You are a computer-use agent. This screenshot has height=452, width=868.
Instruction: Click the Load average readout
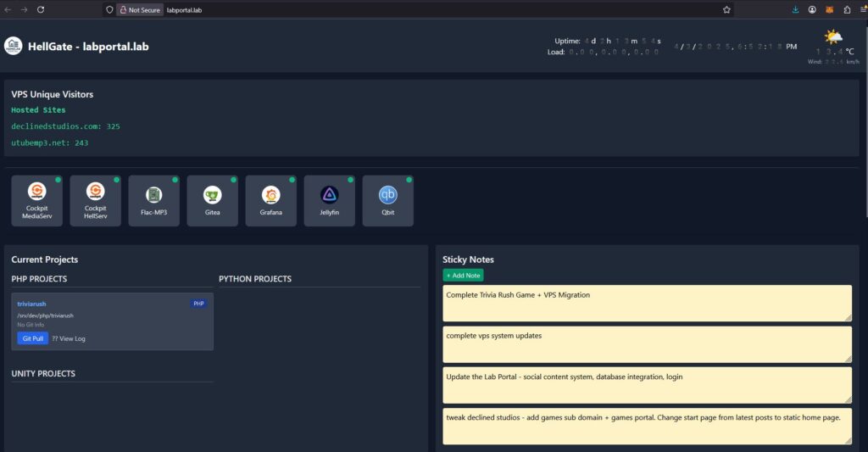(604, 52)
